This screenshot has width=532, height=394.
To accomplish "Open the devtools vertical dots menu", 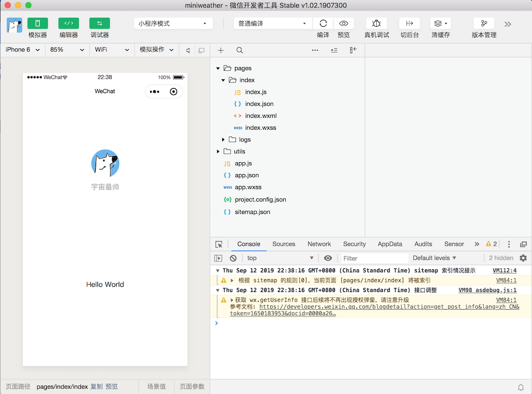I will click(508, 244).
